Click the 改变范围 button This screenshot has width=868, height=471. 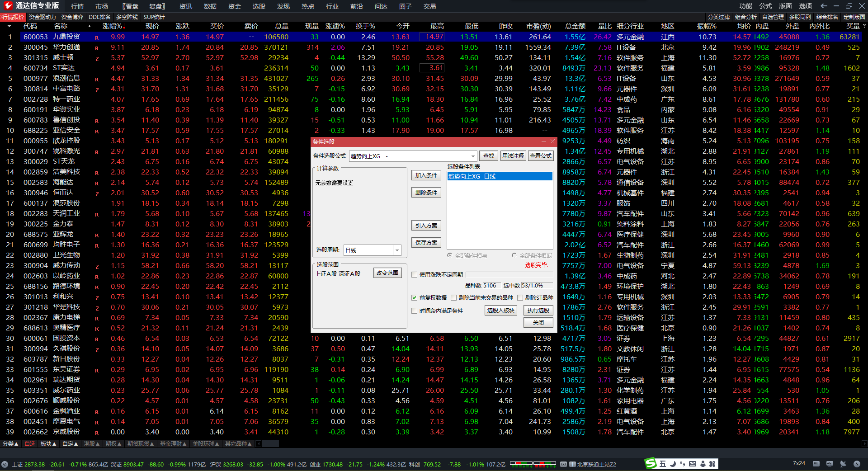coord(387,273)
